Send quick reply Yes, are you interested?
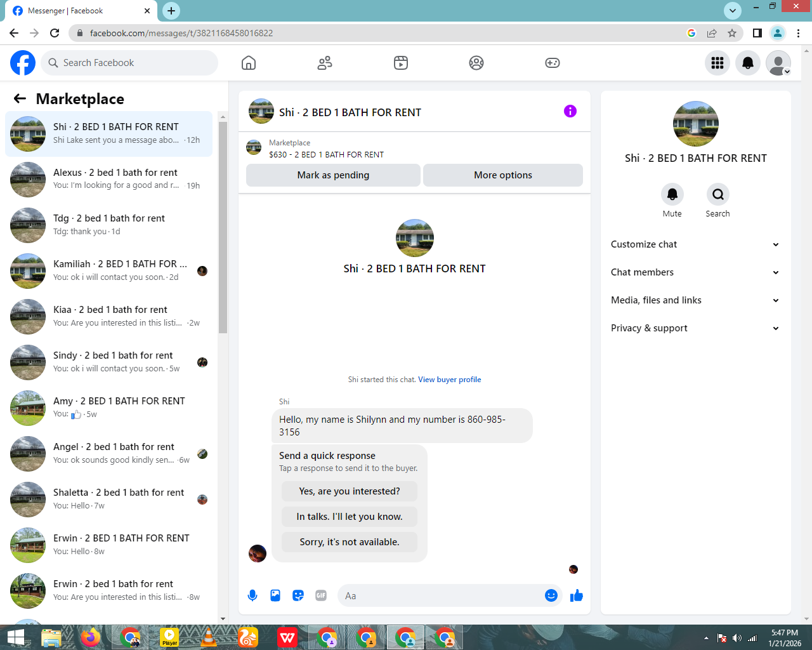The image size is (812, 650). [x=350, y=491]
